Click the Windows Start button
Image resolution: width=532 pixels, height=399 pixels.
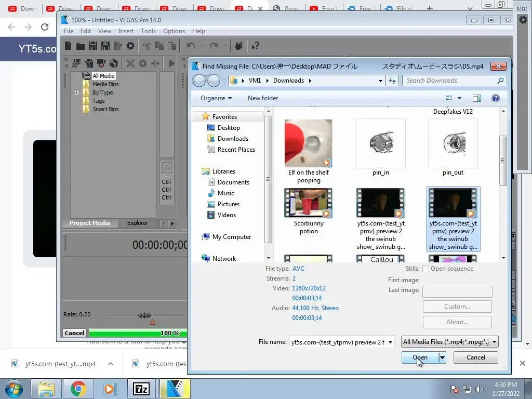(x=14, y=389)
